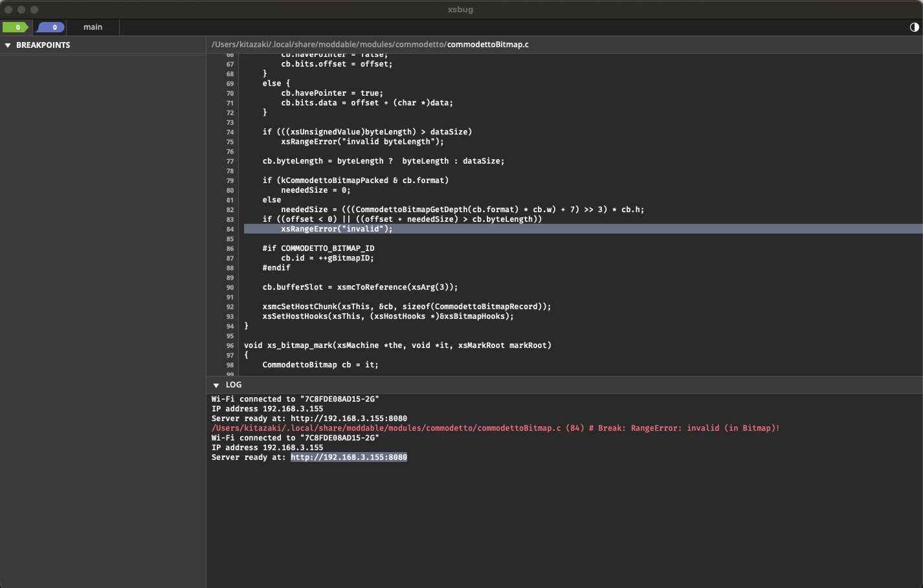The height and width of the screenshot is (588, 923).
Task: Click the xsUnsignedValue byteLength if line
Action: point(367,132)
